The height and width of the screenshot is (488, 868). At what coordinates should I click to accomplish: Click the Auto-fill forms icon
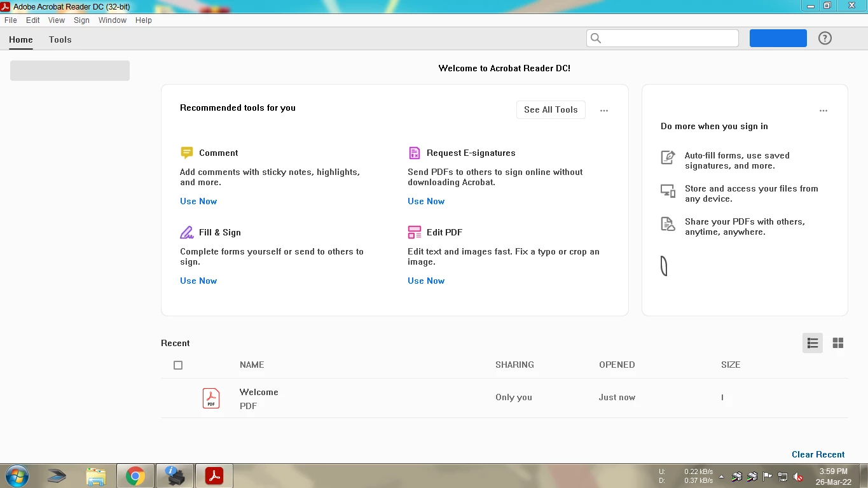click(668, 157)
